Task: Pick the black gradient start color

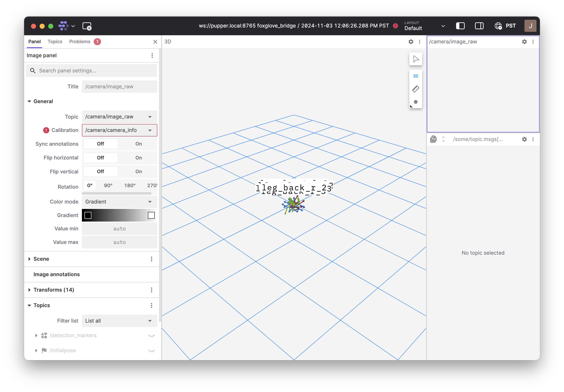Action: tap(88, 215)
